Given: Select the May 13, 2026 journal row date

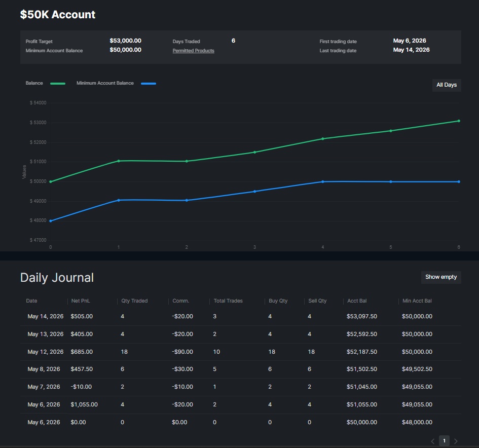Looking at the screenshot, I should [46, 334].
